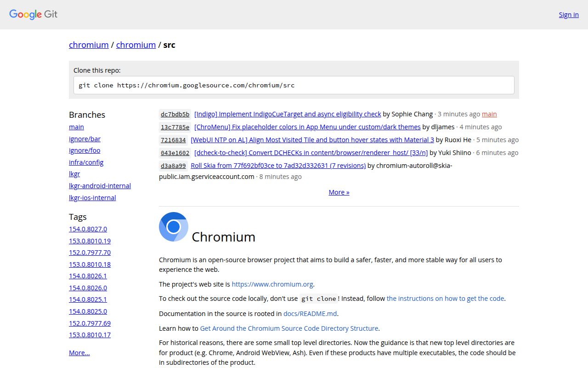Open tag 153.0.8010.17
The height and width of the screenshot is (368, 588).
pos(90,335)
